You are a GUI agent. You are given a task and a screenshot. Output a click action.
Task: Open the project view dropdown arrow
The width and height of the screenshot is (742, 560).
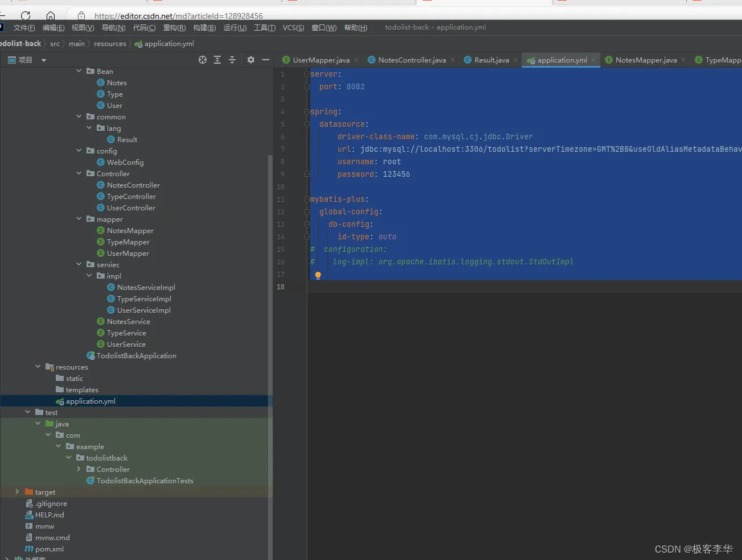point(44,60)
